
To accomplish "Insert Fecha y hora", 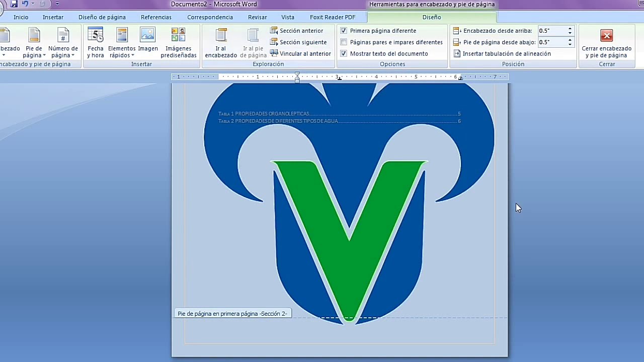I will pos(95,43).
